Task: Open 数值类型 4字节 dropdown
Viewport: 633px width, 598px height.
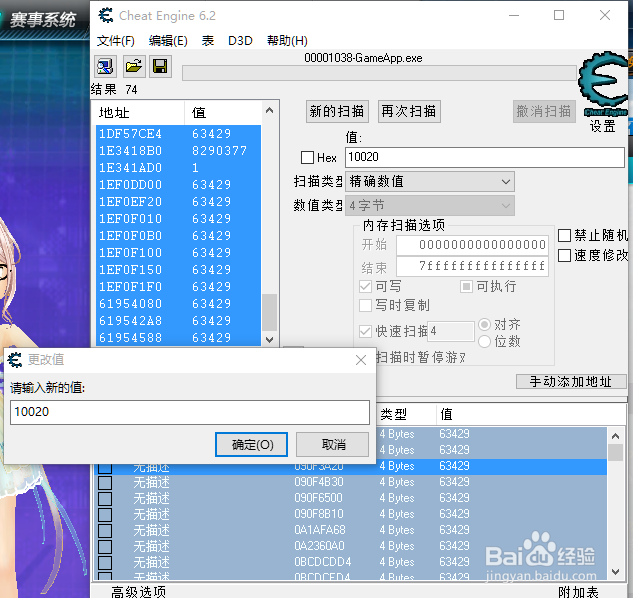Action: pyautogui.click(x=430, y=206)
